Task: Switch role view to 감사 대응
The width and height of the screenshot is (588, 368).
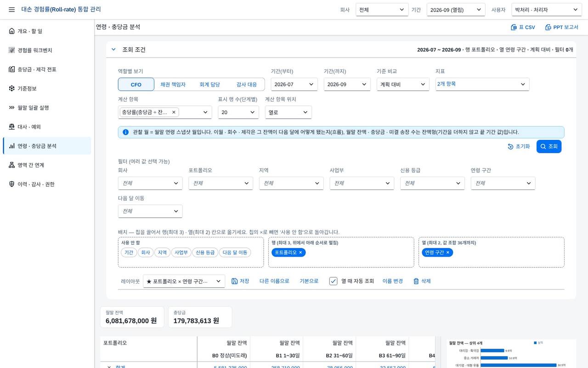Action: pyautogui.click(x=247, y=85)
